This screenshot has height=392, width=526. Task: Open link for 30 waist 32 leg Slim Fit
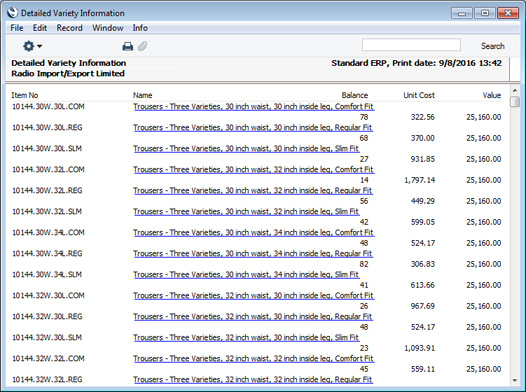coord(246,212)
